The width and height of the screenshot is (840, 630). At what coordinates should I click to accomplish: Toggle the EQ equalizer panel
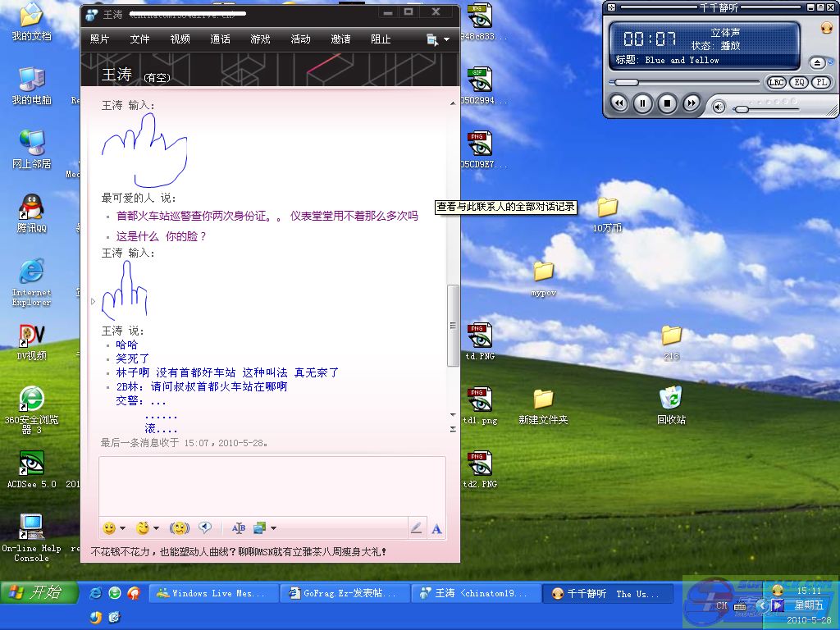point(798,83)
